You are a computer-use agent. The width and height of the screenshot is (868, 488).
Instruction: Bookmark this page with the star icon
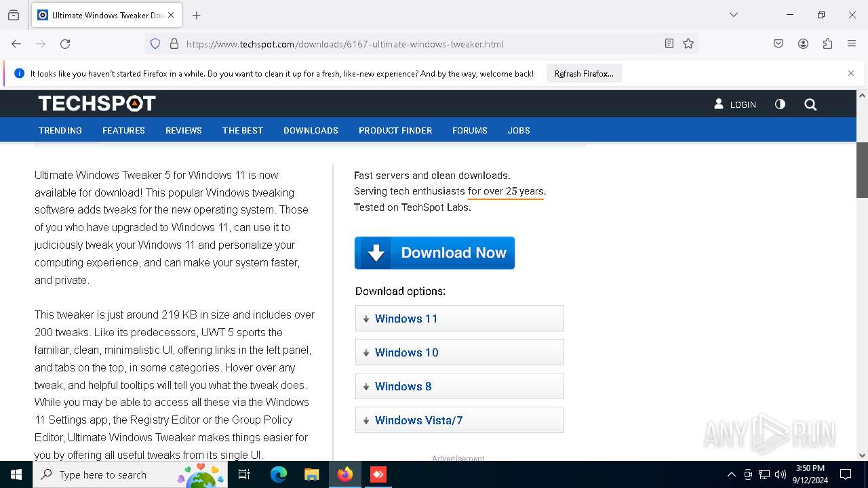point(688,44)
